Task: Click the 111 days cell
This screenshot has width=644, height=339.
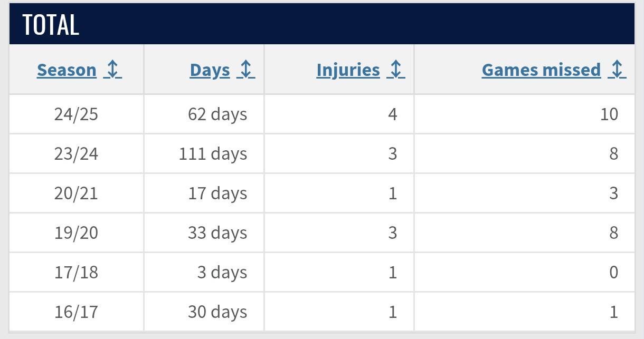Action: click(213, 154)
